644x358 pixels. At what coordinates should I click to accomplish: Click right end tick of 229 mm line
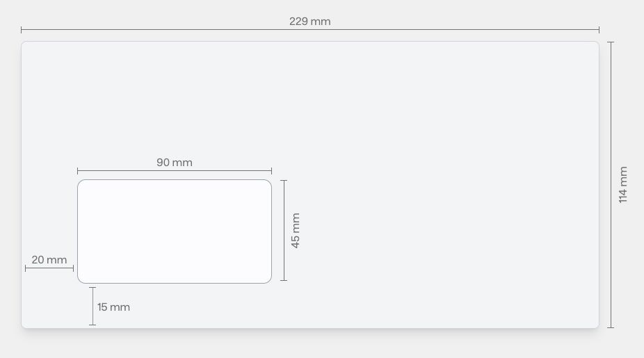pyautogui.click(x=599, y=30)
